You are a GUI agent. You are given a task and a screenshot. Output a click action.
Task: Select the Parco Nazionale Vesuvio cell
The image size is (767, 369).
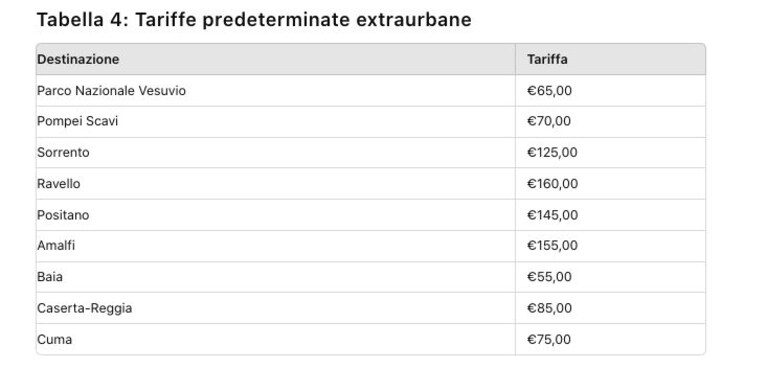pos(275,91)
